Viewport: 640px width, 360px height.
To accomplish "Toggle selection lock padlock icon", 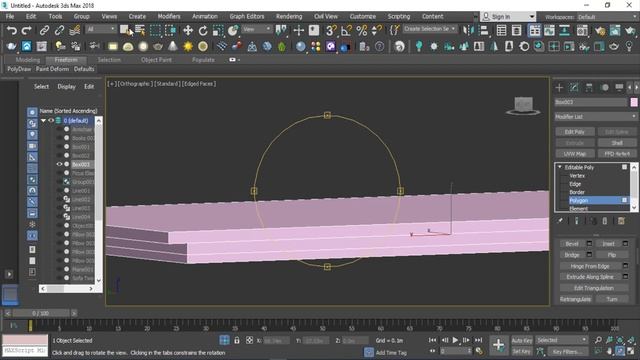I will click(236, 340).
